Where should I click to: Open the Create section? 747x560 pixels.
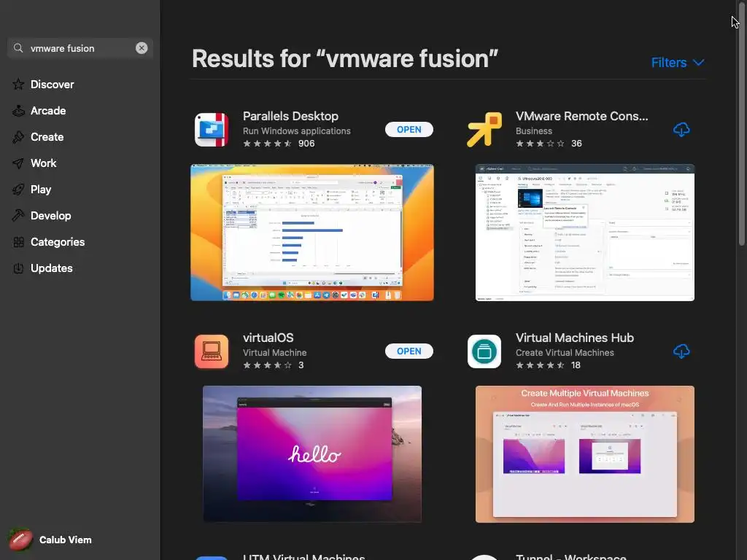click(x=47, y=136)
